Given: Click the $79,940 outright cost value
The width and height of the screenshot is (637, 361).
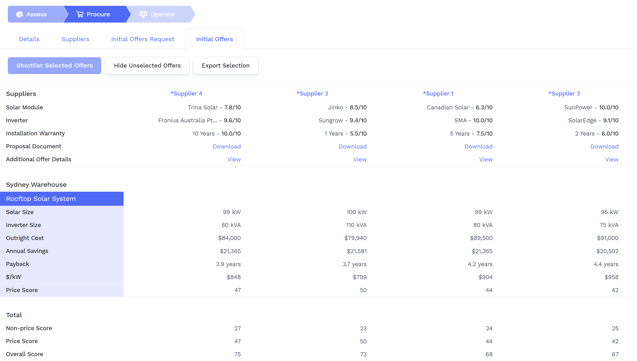Looking at the screenshot, I should tap(355, 238).
